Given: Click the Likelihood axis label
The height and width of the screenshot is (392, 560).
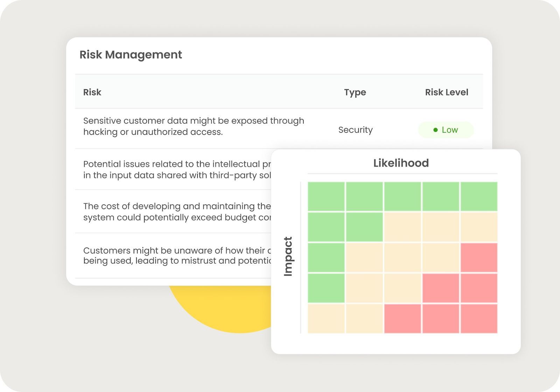Looking at the screenshot, I should pyautogui.click(x=401, y=163).
